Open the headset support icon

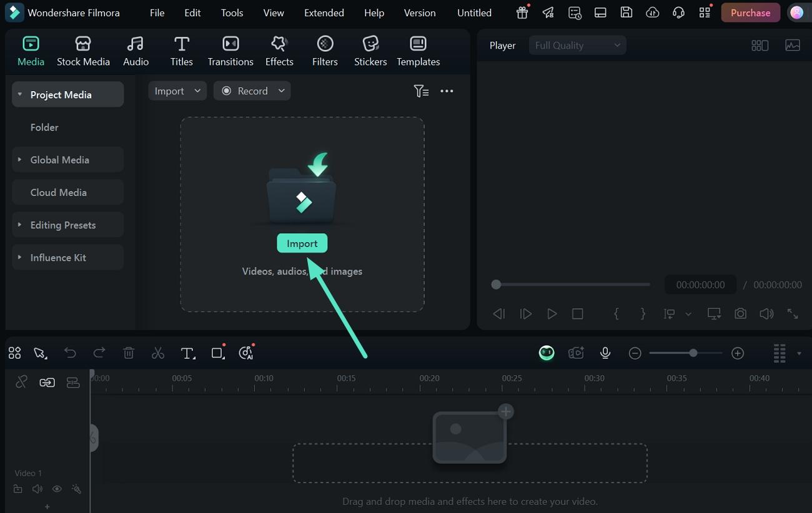pyautogui.click(x=678, y=12)
